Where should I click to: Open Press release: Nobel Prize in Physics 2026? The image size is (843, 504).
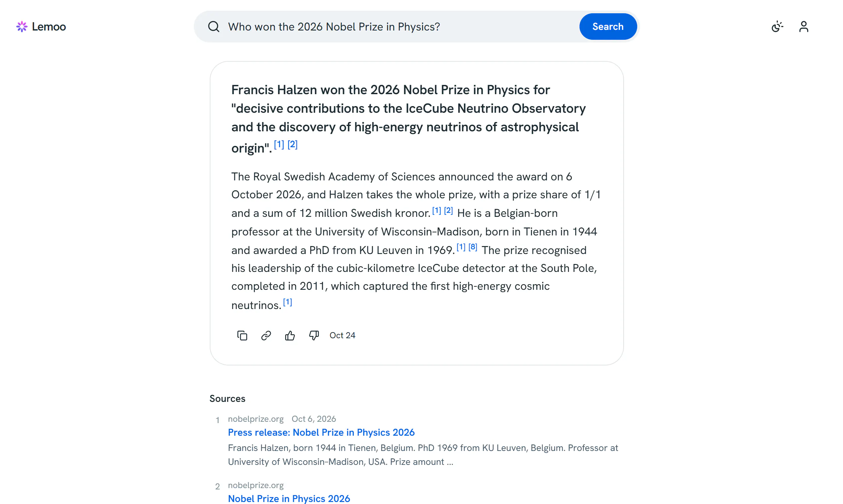[x=321, y=432]
